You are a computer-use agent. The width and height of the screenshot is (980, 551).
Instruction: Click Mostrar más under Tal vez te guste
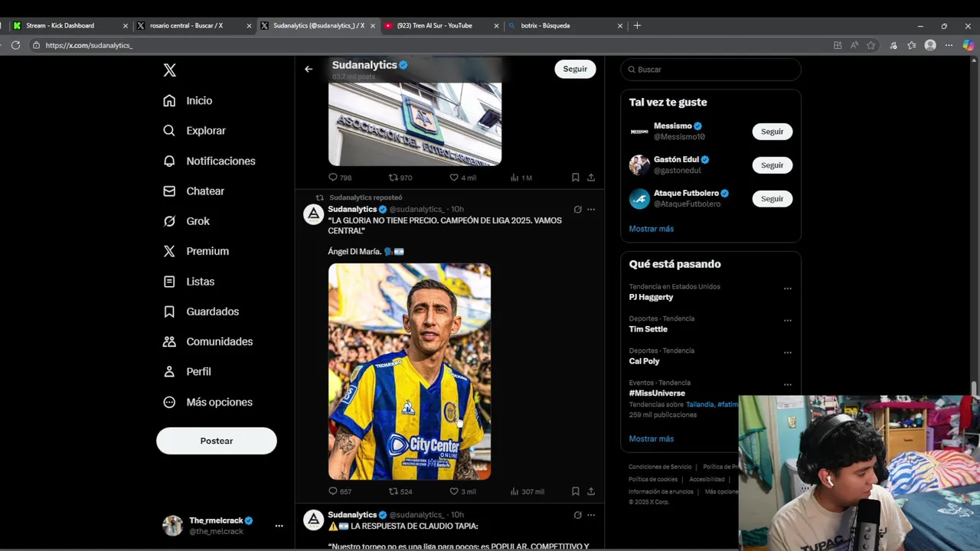[x=652, y=229]
